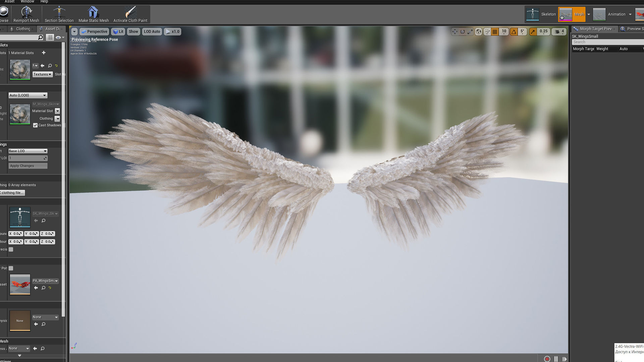
Task: Click Activate Cloth Paint brush icon
Action: 130,14
